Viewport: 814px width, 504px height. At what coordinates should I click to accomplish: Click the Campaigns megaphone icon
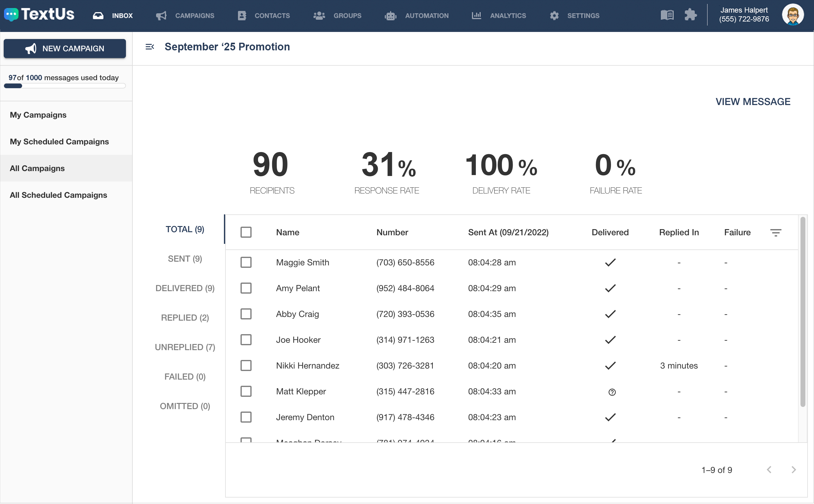161,16
